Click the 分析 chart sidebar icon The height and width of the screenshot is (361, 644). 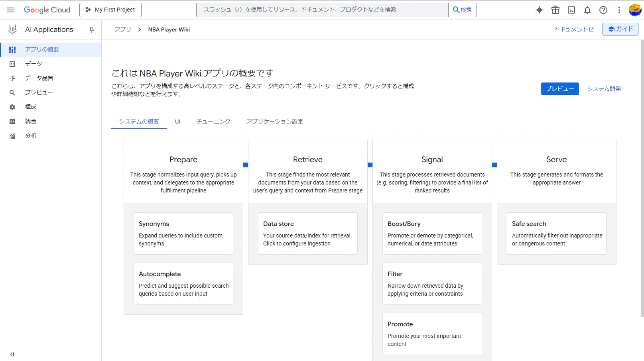12,136
